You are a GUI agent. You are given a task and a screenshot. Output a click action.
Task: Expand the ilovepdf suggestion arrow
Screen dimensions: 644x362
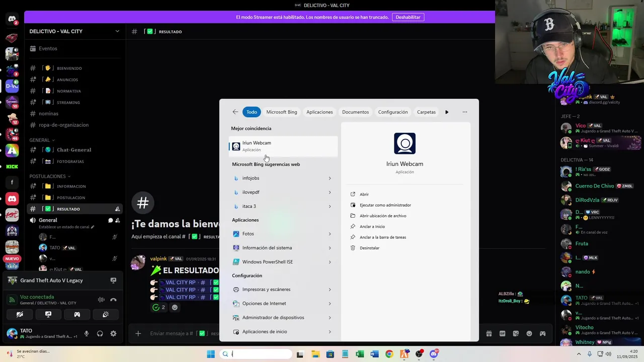click(330, 192)
